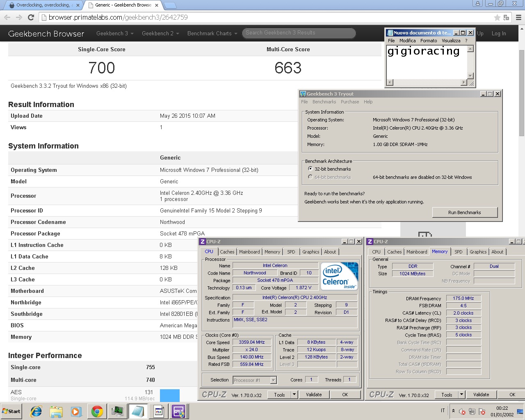Click OK in the left CPU-Z window

pyautogui.click(x=345, y=395)
